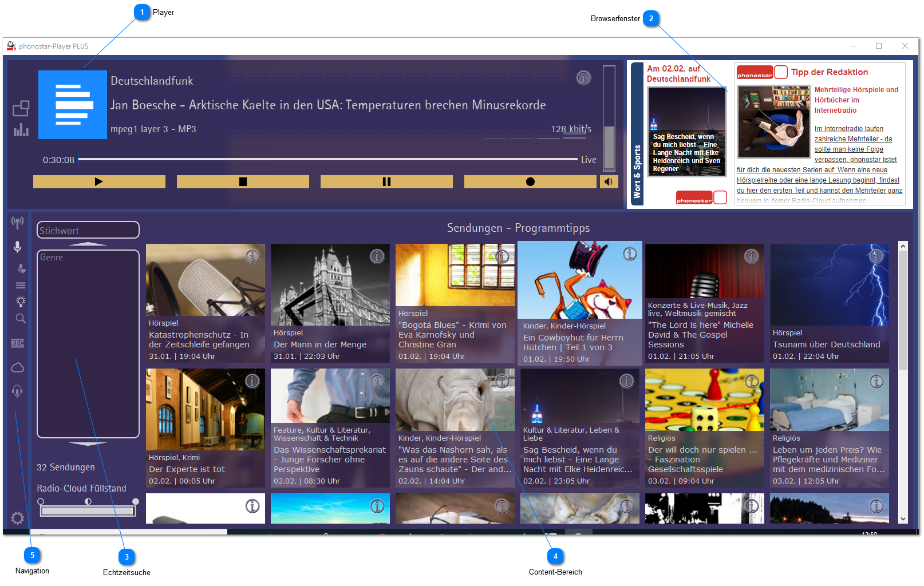Screen dimensions: 924x586
Task: Show info for Sag Bescheid card in grid
Action: 627,381
